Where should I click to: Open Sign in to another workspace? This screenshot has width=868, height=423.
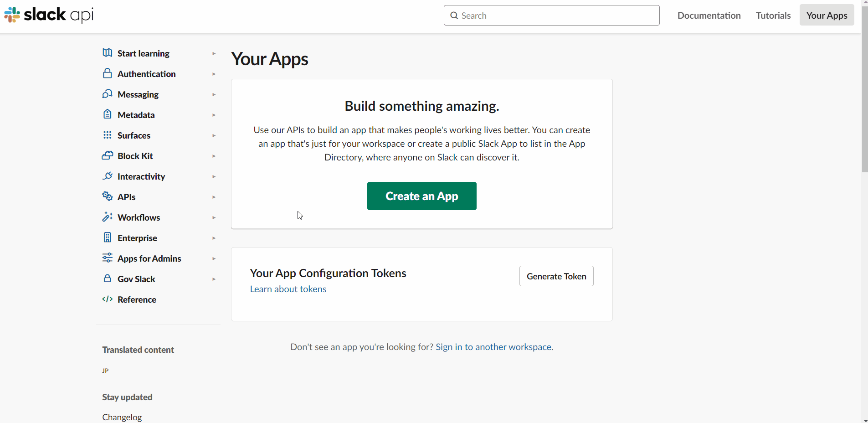(x=493, y=346)
